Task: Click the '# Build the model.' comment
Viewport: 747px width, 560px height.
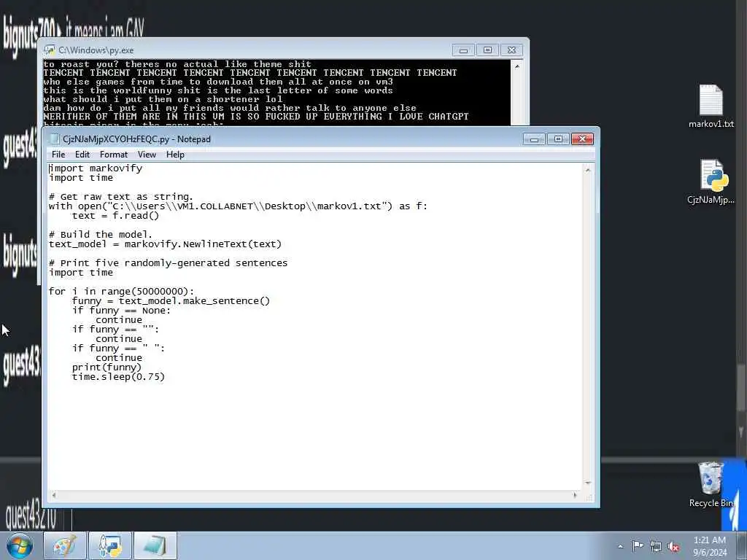Action: click(x=100, y=235)
